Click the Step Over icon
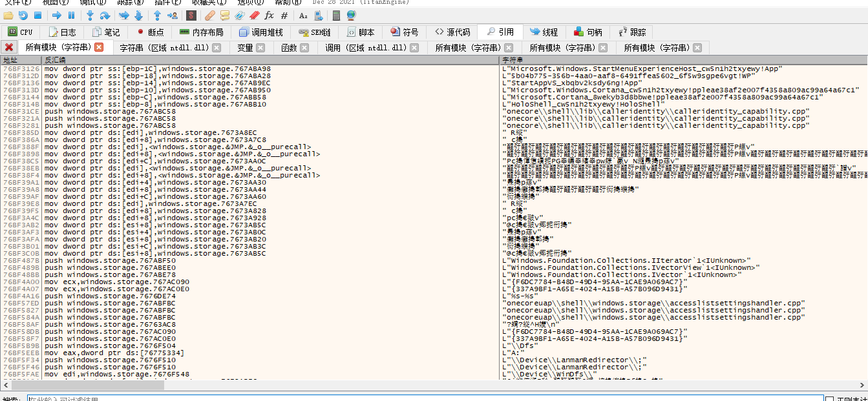The image size is (868, 401). tap(104, 15)
